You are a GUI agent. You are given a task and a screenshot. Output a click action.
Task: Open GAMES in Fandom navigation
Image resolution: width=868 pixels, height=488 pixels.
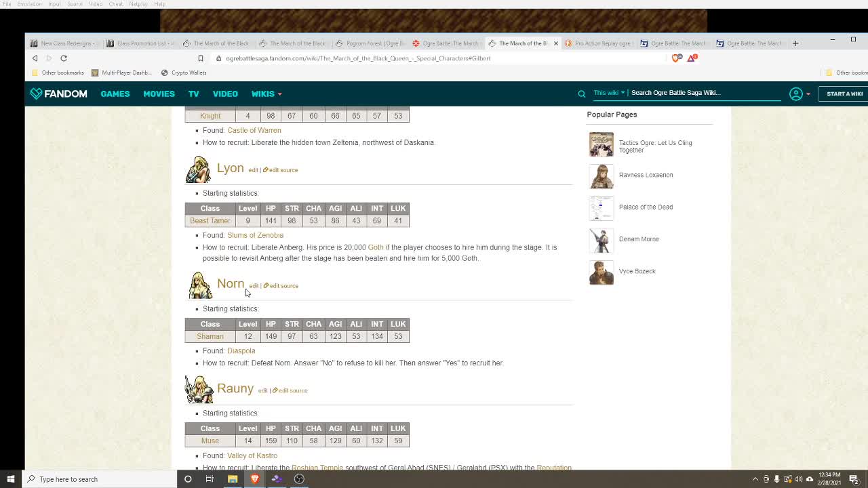(x=115, y=94)
